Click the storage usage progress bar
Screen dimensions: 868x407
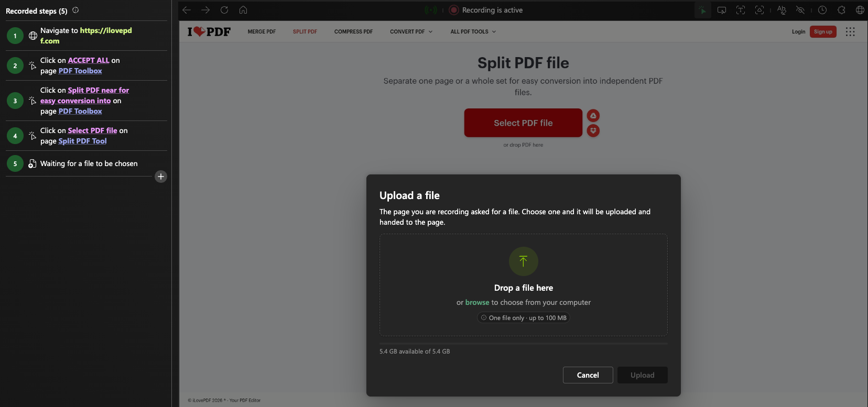tap(524, 344)
